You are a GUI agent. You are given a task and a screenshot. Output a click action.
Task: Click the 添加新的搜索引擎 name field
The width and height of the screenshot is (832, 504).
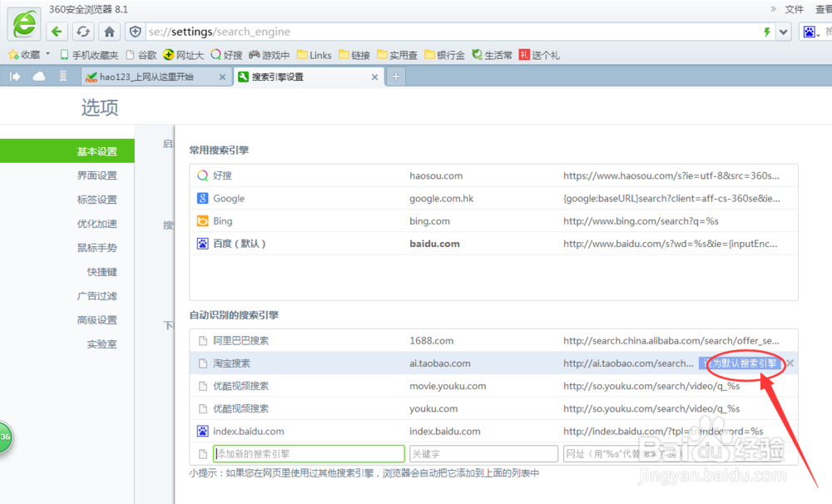(309, 454)
